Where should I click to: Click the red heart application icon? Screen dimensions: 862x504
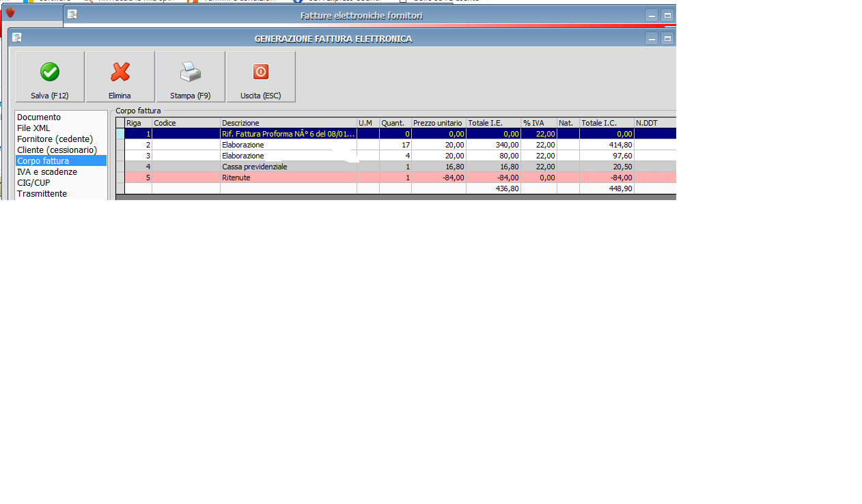coord(10,13)
